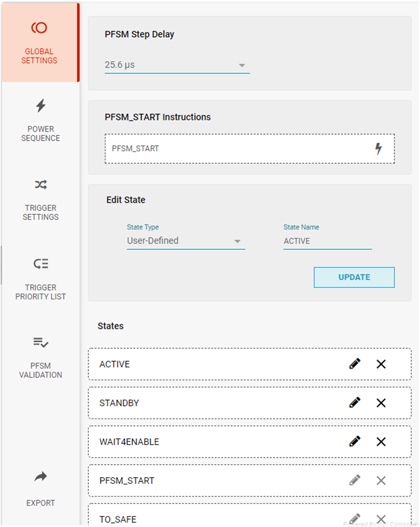The image size is (420, 527).
Task: Click the X icon on PFSM_START row
Action: [x=381, y=480]
